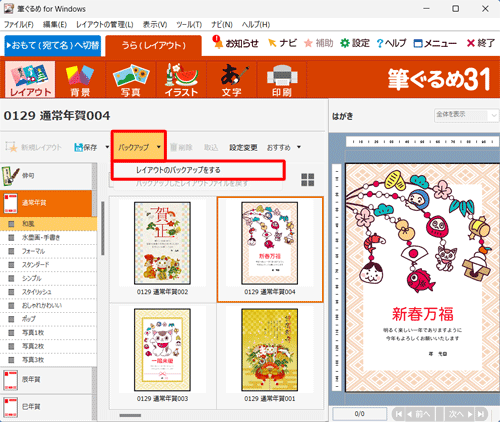Viewport: 500px width, 422px height.
Task: Open the 保存 dropdown arrow
Action: 107,147
